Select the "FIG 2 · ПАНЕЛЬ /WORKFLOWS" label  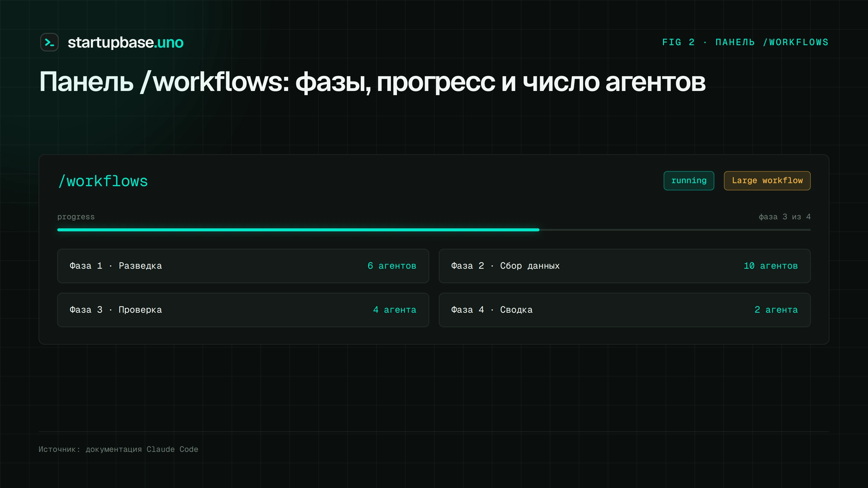745,42
